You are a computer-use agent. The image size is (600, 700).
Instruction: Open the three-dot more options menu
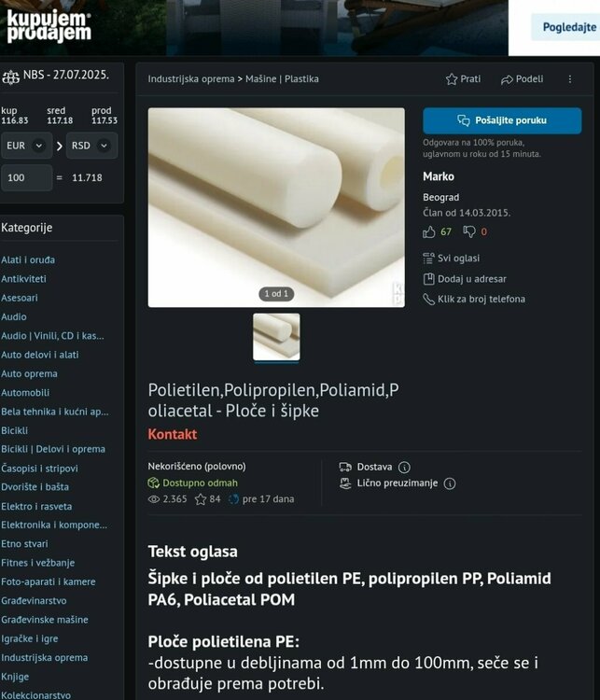tap(570, 79)
